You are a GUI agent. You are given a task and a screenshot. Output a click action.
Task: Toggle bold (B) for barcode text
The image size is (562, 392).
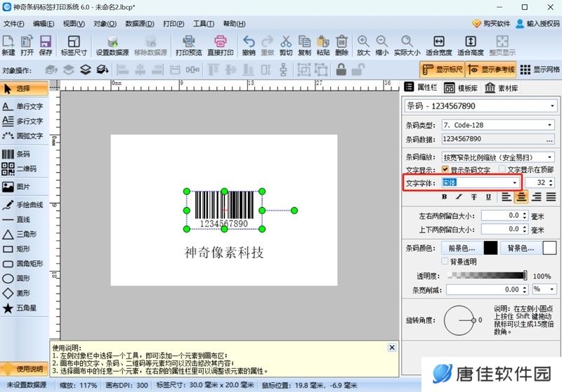[445, 197]
